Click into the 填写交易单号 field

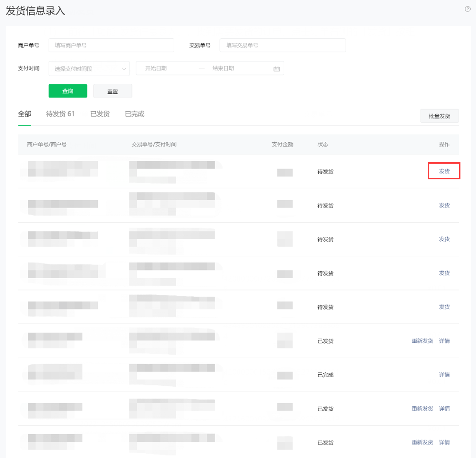(282, 45)
